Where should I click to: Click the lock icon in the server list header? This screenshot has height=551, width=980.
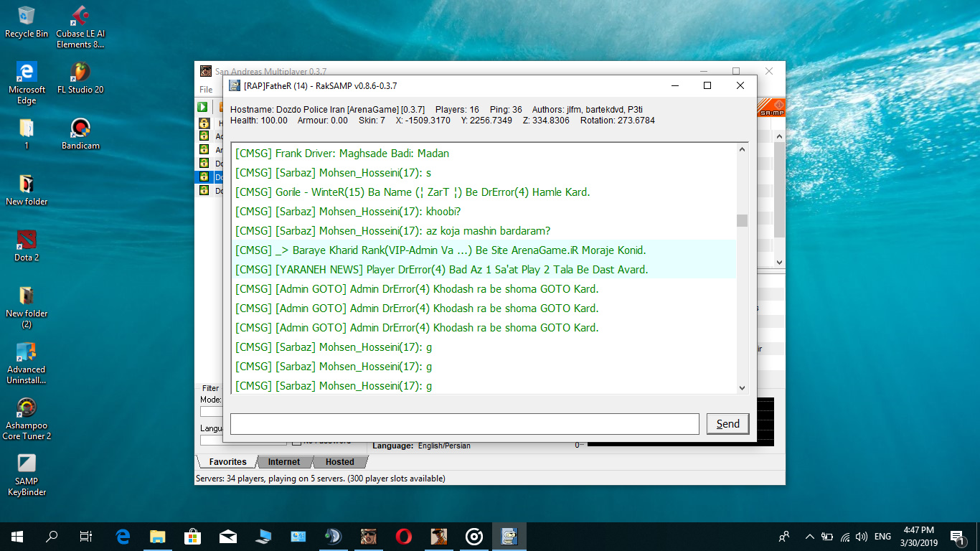(204, 123)
